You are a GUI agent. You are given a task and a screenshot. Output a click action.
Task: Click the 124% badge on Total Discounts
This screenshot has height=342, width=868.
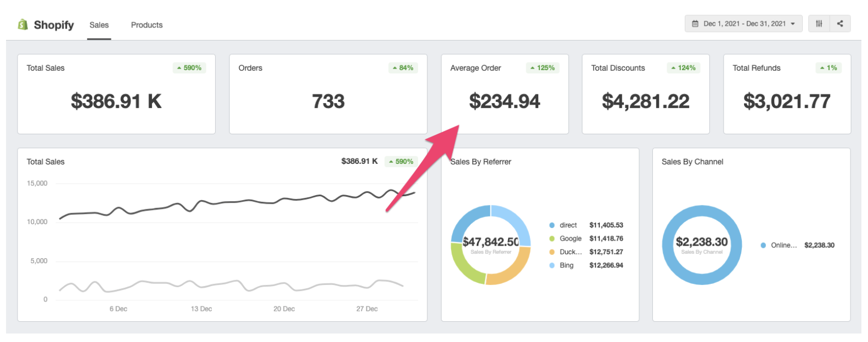click(684, 68)
